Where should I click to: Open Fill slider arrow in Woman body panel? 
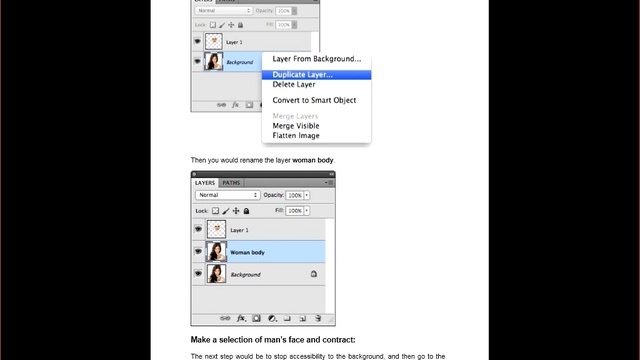point(307,211)
